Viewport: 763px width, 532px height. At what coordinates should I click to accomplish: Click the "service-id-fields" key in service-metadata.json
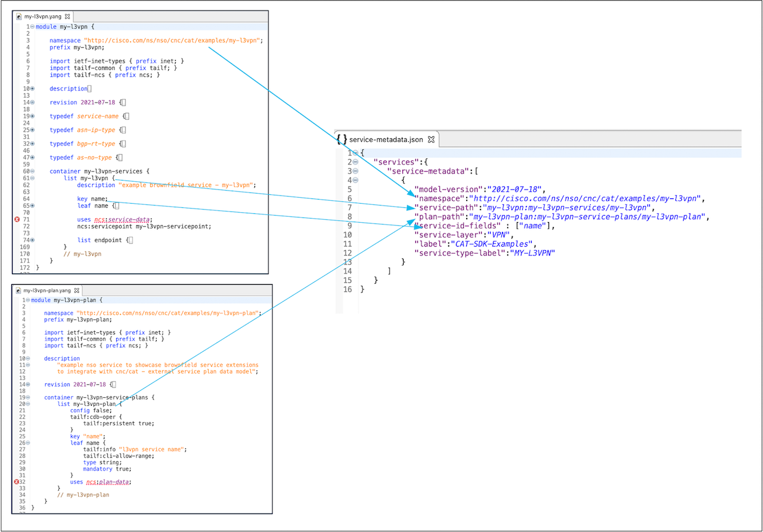point(456,226)
